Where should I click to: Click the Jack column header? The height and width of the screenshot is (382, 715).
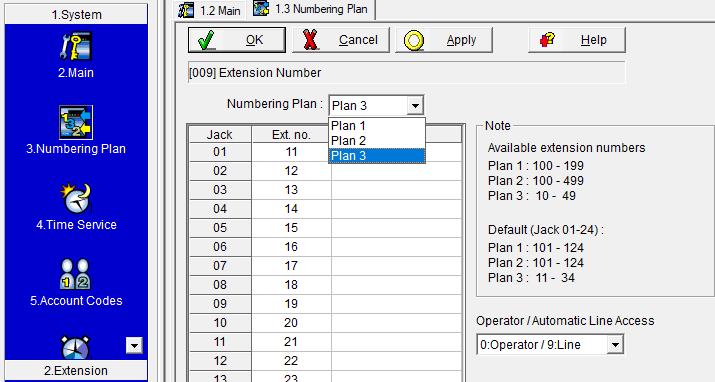point(220,134)
